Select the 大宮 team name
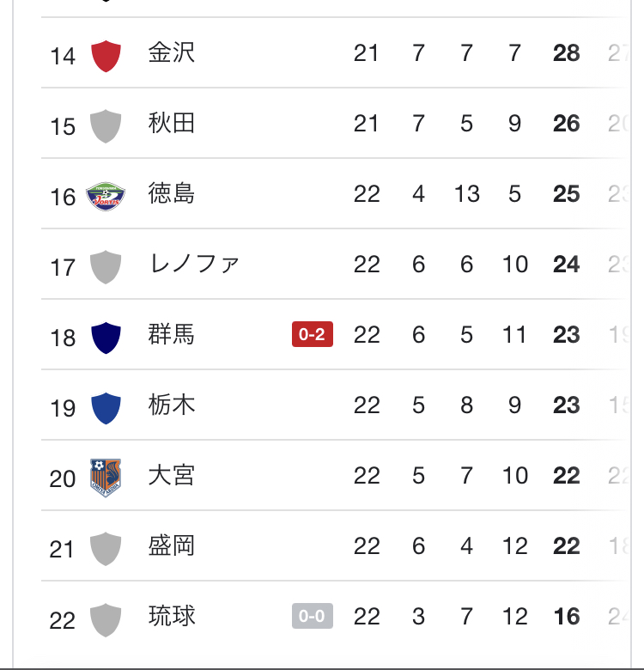Image resolution: width=644 pixels, height=670 pixels. (172, 476)
